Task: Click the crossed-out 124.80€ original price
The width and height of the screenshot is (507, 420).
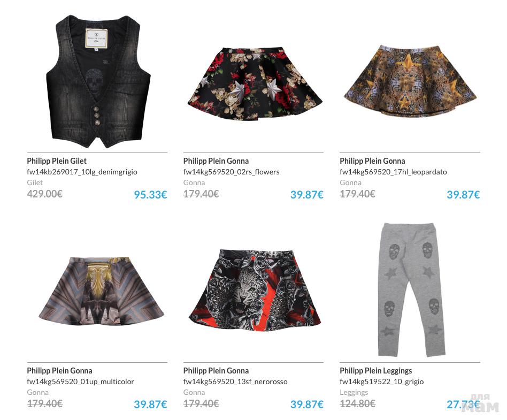Action: point(357,403)
